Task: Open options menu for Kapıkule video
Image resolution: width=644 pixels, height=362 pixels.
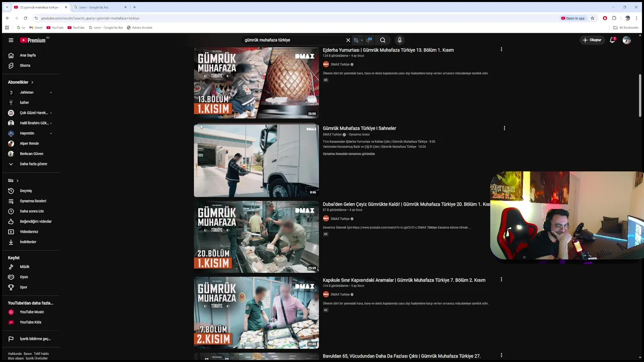Action: pos(501,280)
